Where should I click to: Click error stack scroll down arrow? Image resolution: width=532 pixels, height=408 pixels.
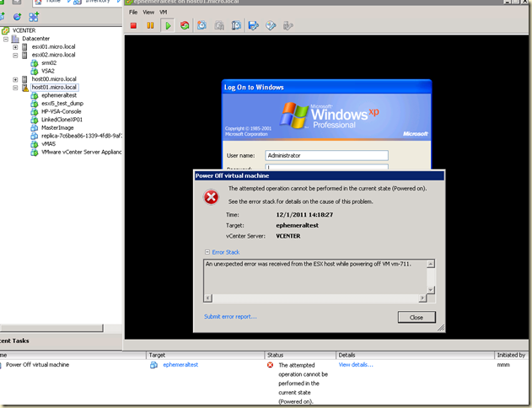pos(431,290)
